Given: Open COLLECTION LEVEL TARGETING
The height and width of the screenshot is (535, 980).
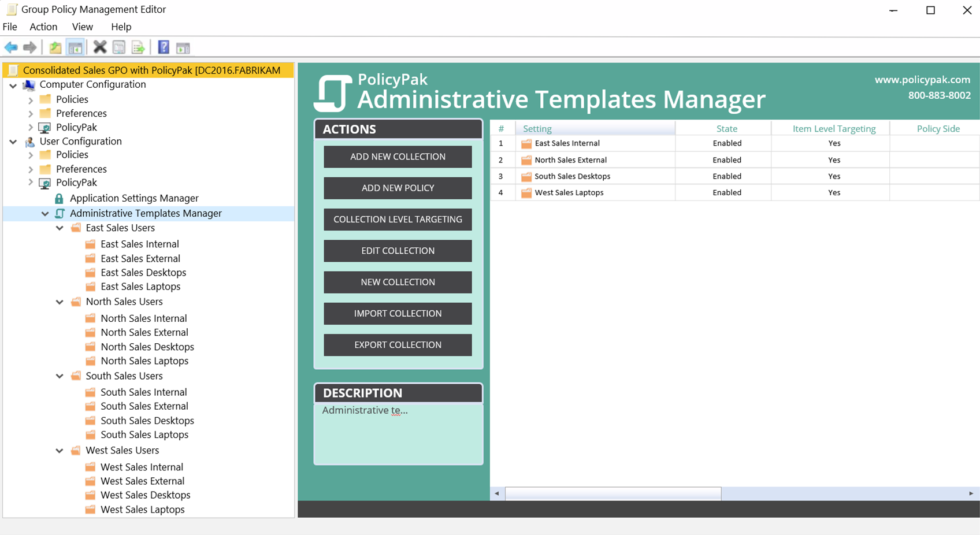Looking at the screenshot, I should [398, 220].
